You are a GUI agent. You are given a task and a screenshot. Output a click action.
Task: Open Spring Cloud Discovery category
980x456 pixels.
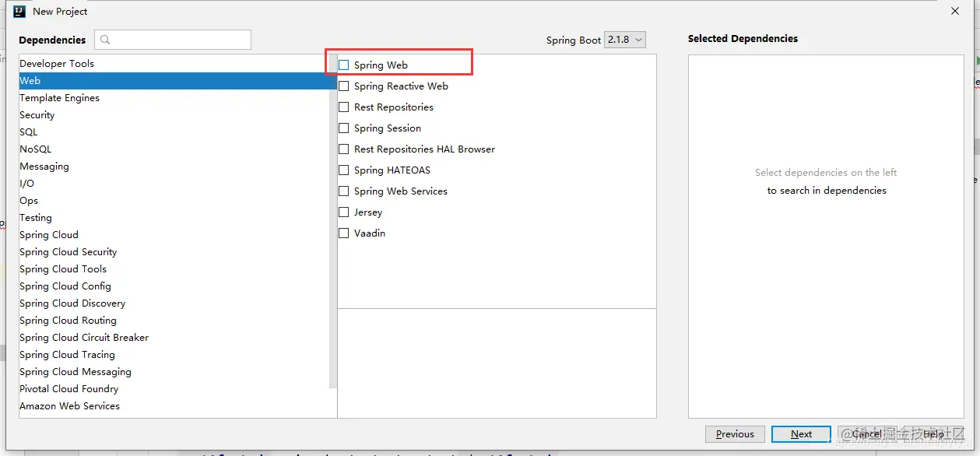coord(174,303)
